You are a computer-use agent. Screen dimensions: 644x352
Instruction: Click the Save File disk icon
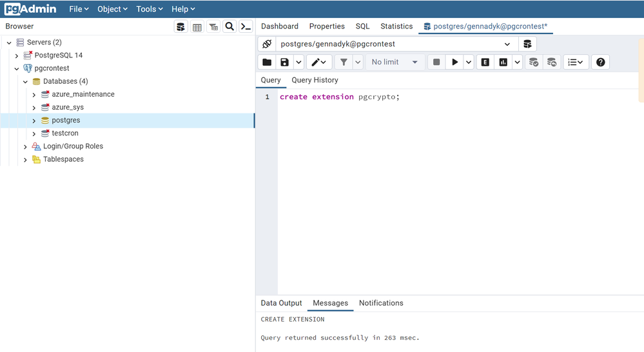pos(285,62)
